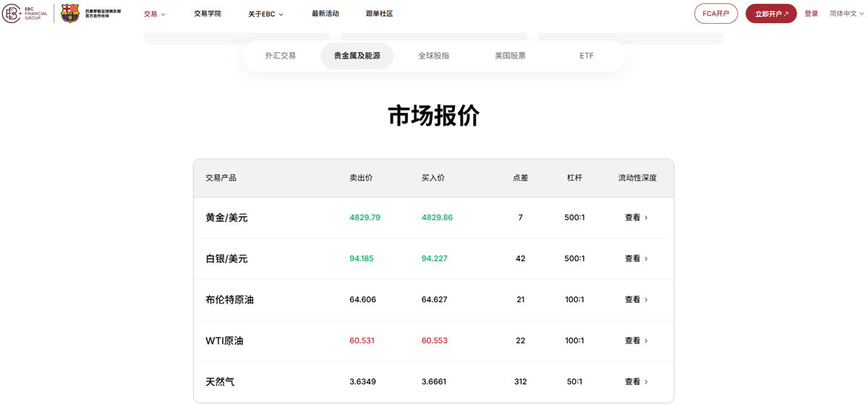Click the 布伦特原油 product name
868x407 pixels.
229,299
